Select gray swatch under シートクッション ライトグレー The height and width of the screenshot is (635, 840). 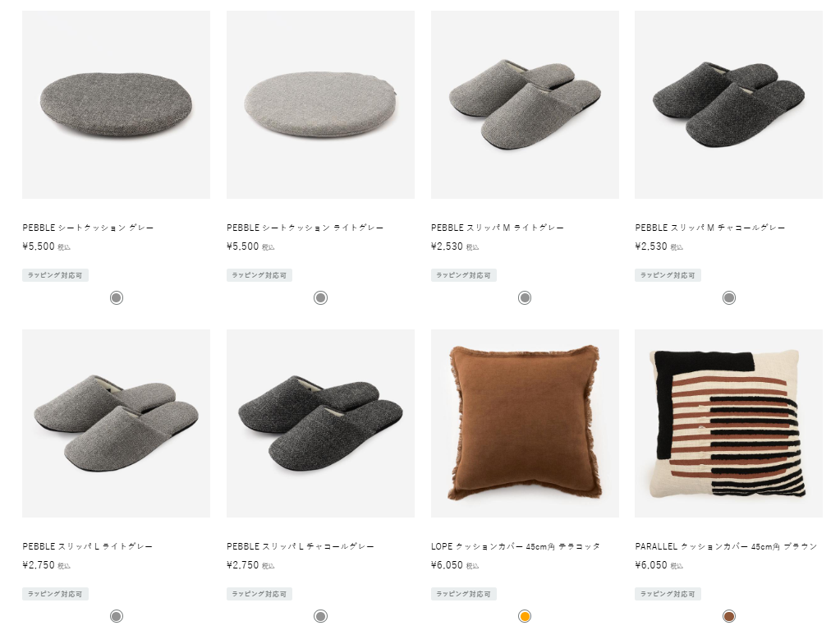click(320, 297)
